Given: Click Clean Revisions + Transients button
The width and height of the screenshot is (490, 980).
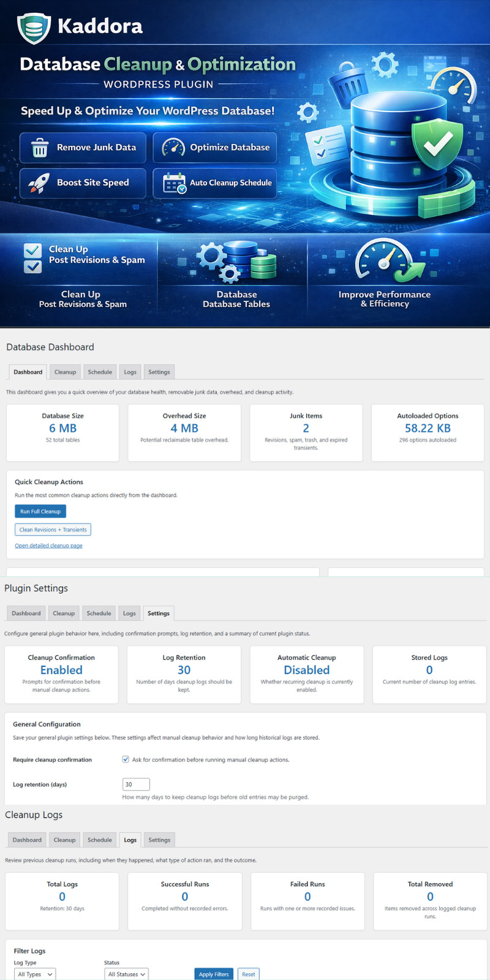Looking at the screenshot, I should click(x=53, y=530).
